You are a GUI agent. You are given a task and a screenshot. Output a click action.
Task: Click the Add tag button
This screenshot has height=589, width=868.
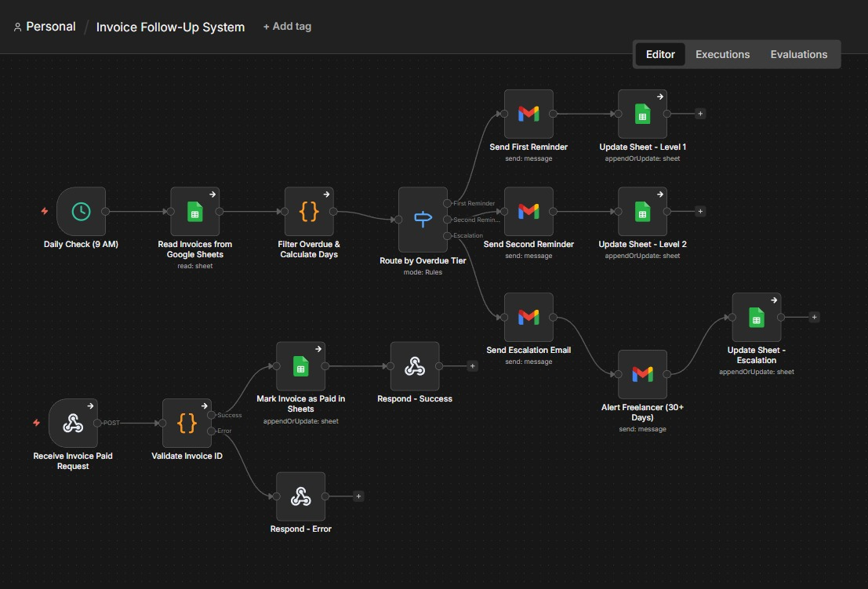coord(287,27)
